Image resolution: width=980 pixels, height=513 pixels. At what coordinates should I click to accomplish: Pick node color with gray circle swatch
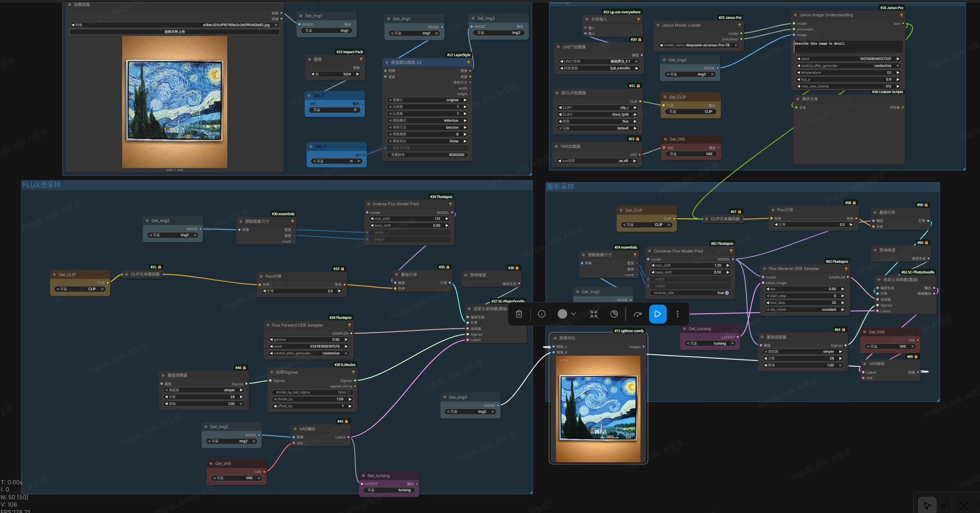pos(562,314)
